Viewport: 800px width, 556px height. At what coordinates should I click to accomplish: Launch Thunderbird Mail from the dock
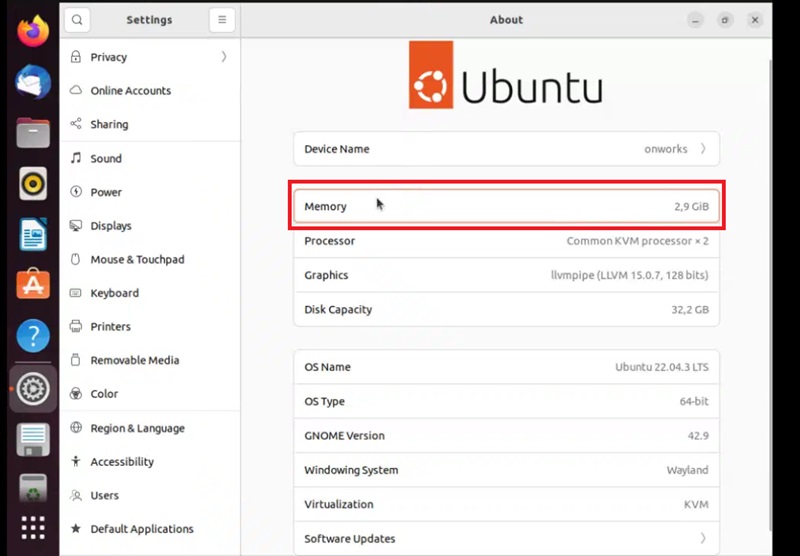[x=33, y=82]
